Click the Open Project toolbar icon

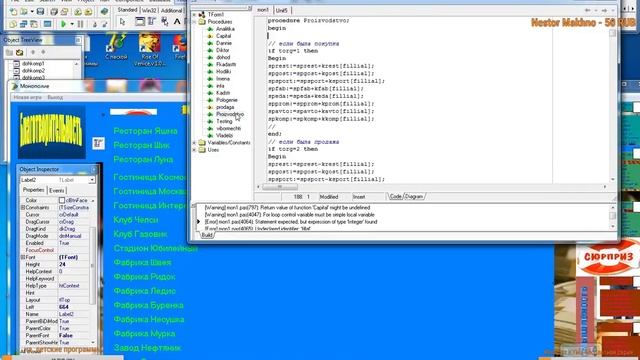(64, 11)
